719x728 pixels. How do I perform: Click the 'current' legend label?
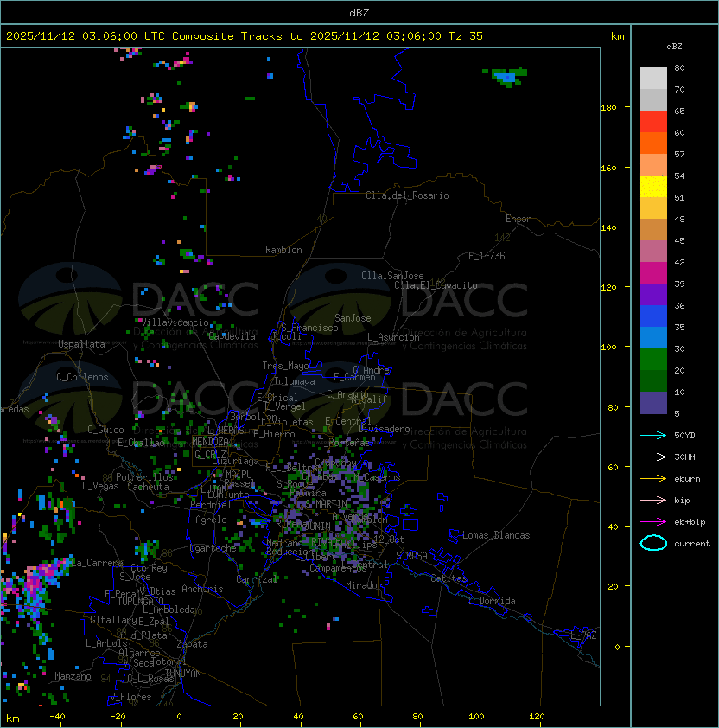pyautogui.click(x=692, y=544)
